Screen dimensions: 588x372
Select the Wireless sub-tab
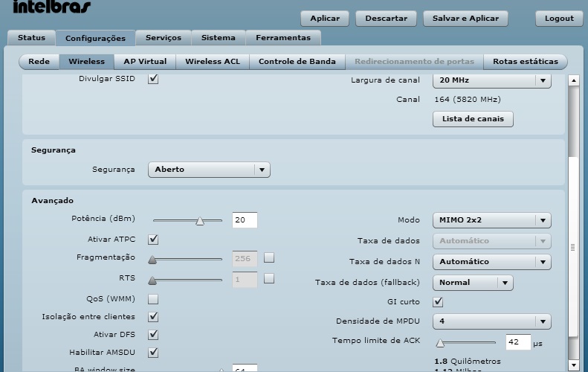point(87,62)
